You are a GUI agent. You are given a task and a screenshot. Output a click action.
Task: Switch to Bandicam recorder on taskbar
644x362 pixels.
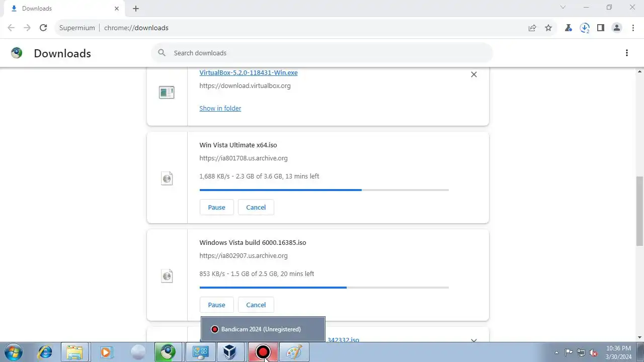(263, 352)
